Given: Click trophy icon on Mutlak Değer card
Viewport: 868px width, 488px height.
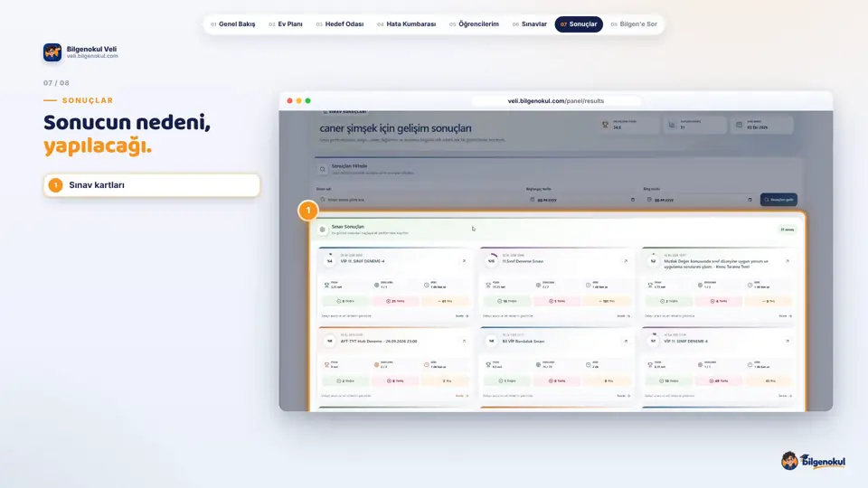Looking at the screenshot, I should (x=650, y=285).
